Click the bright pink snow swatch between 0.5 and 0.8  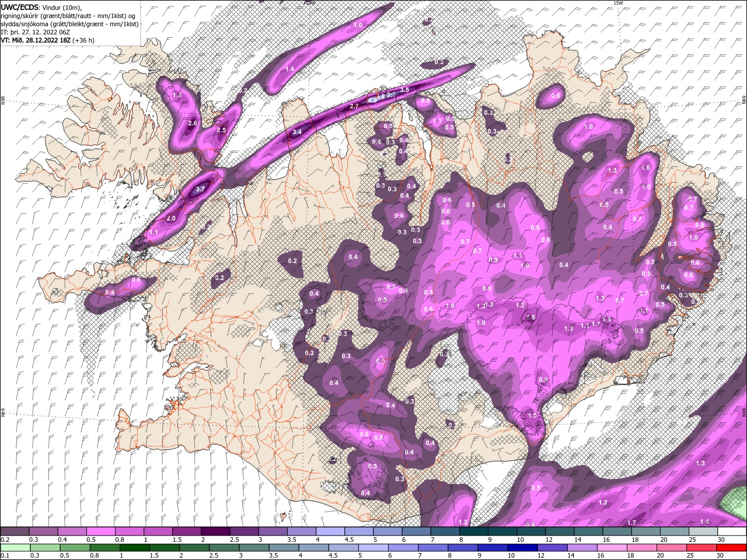click(x=101, y=531)
